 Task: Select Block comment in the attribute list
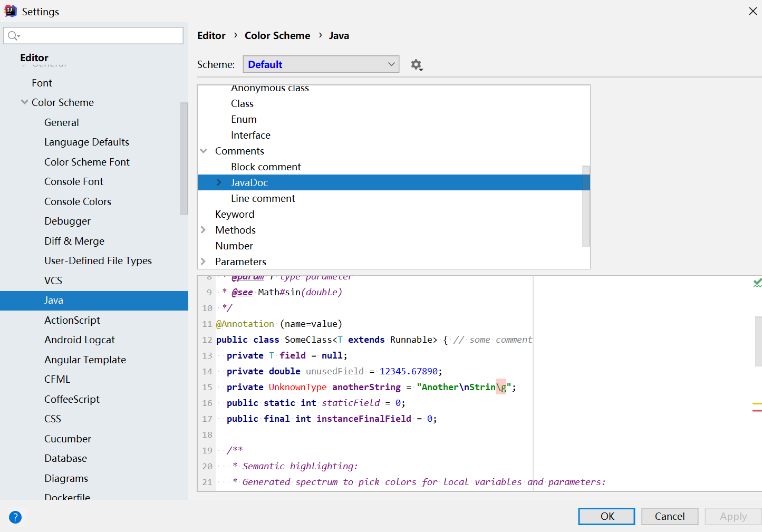266,167
